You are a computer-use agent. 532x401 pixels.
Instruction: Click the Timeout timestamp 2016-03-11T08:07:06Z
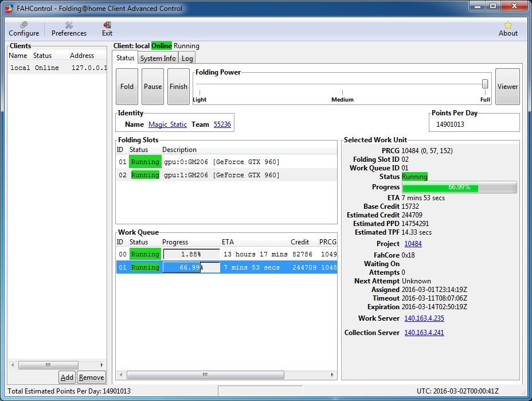(435, 298)
